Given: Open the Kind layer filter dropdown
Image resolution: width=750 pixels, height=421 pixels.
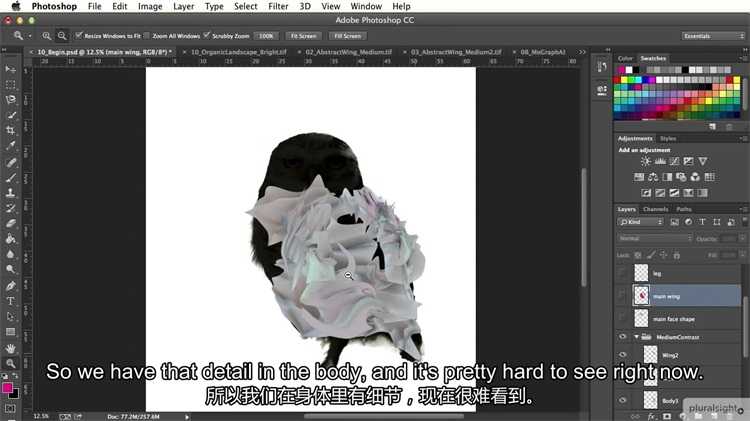Looking at the screenshot, I should click(640, 222).
